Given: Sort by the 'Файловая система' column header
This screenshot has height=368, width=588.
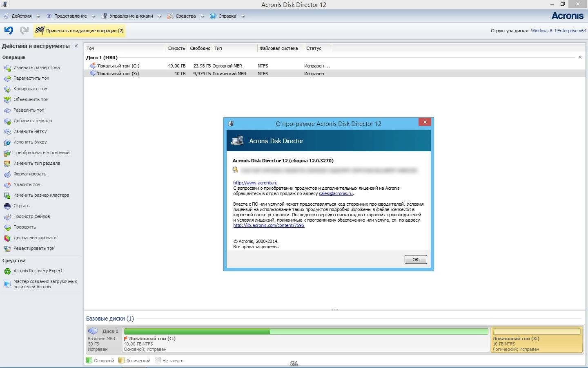Looking at the screenshot, I should click(281, 48).
